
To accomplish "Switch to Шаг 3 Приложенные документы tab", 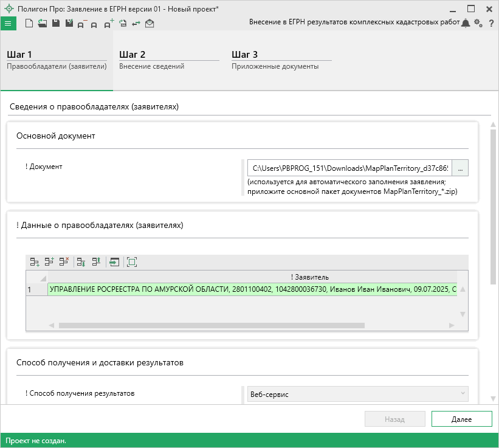I will point(281,60).
